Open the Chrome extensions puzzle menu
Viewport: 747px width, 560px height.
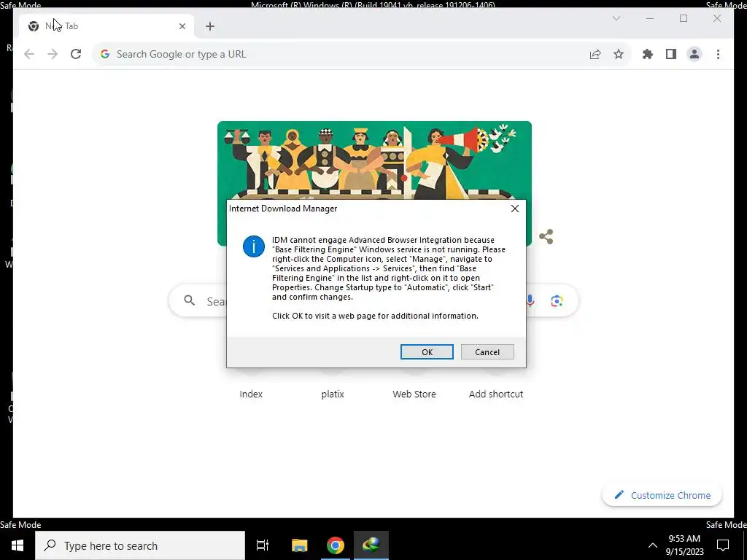tap(648, 54)
